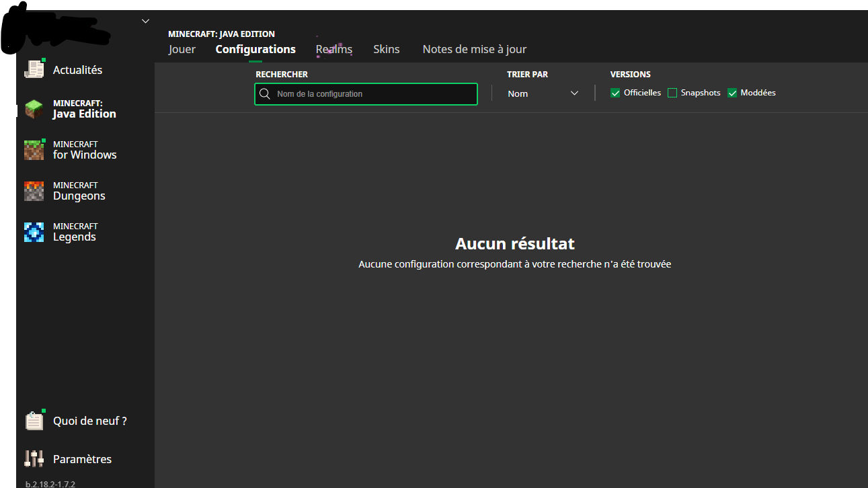The width and height of the screenshot is (868, 488).
Task: Go to the Realms tab
Action: [334, 49]
